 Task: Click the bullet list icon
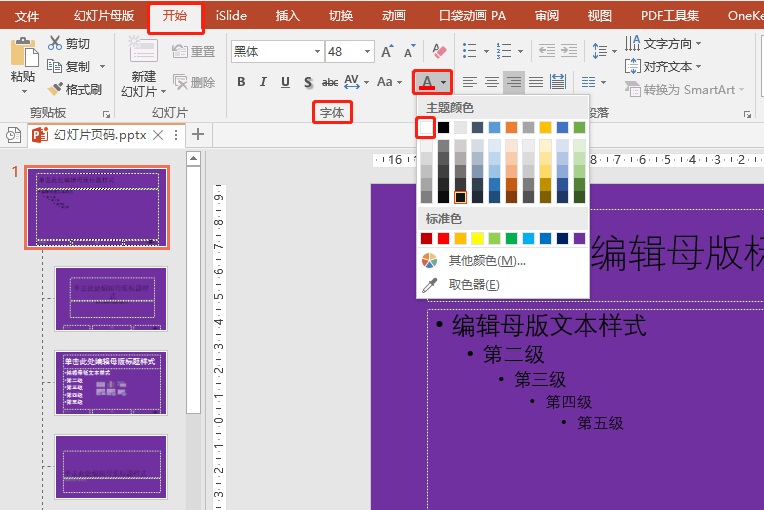(x=469, y=51)
